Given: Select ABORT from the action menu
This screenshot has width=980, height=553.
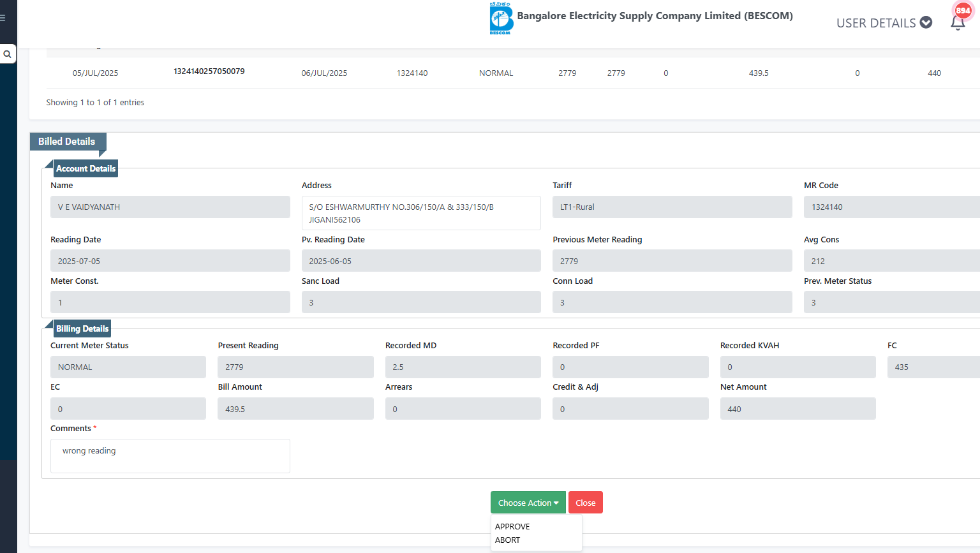Looking at the screenshot, I should [507, 540].
